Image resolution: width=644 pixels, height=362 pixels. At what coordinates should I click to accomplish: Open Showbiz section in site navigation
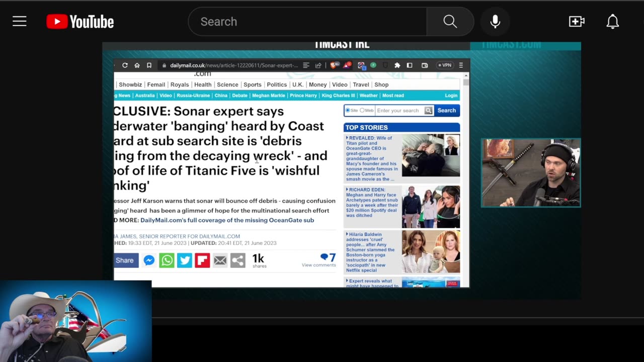point(130,84)
